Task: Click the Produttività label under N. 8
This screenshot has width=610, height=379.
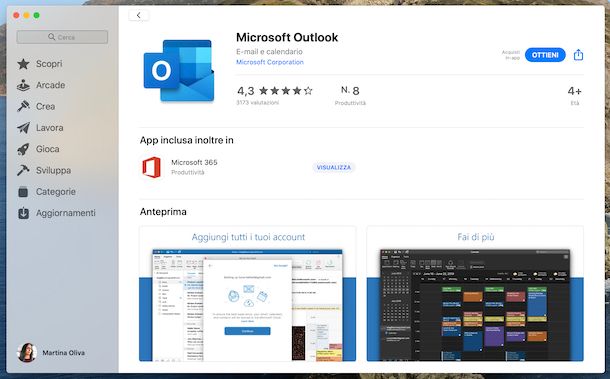Action: coord(350,103)
